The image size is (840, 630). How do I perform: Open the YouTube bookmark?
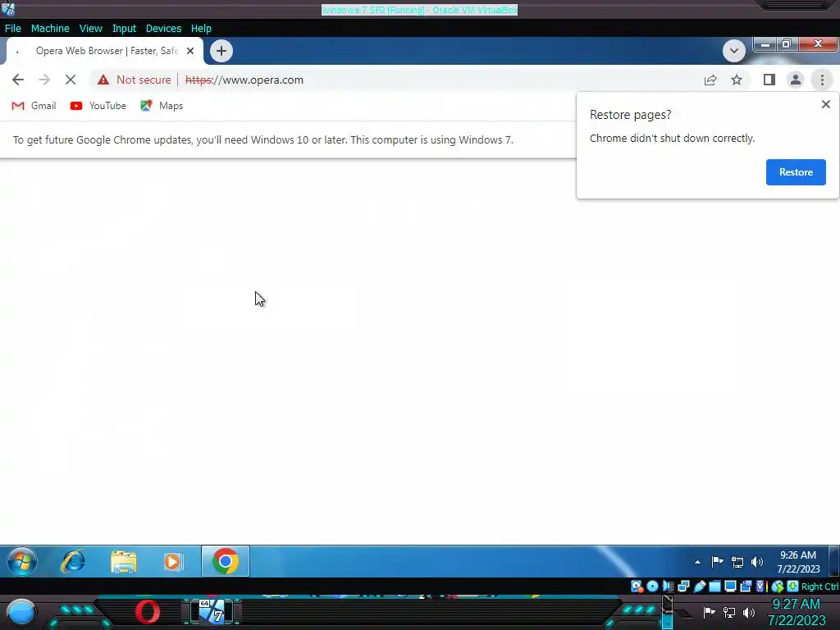pyautogui.click(x=98, y=106)
